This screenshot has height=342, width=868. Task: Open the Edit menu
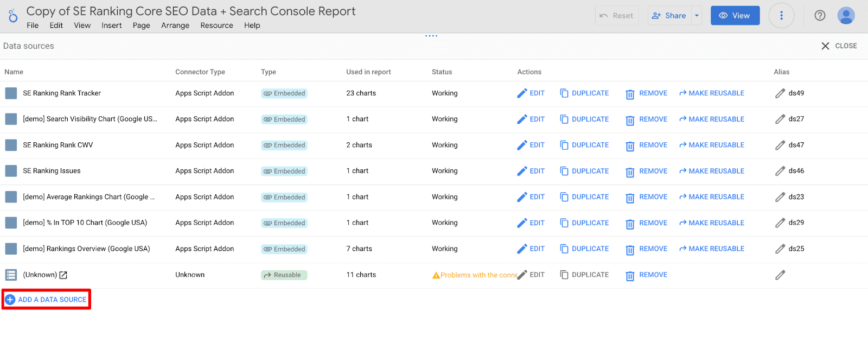click(x=56, y=26)
